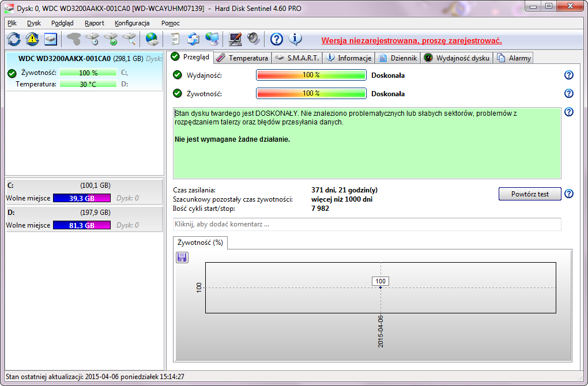Viewport: 588px width, 386px height.
Task: Click the app icon in title bar
Action: pyautogui.click(x=9, y=8)
